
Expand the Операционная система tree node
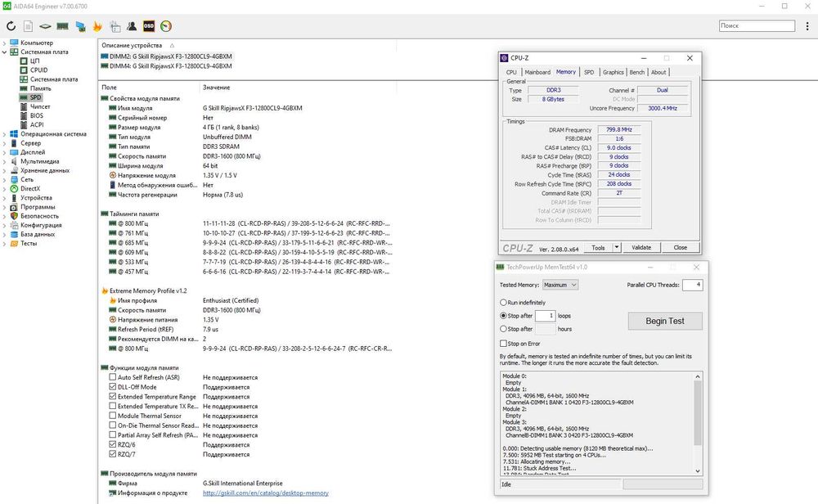pos(4,134)
